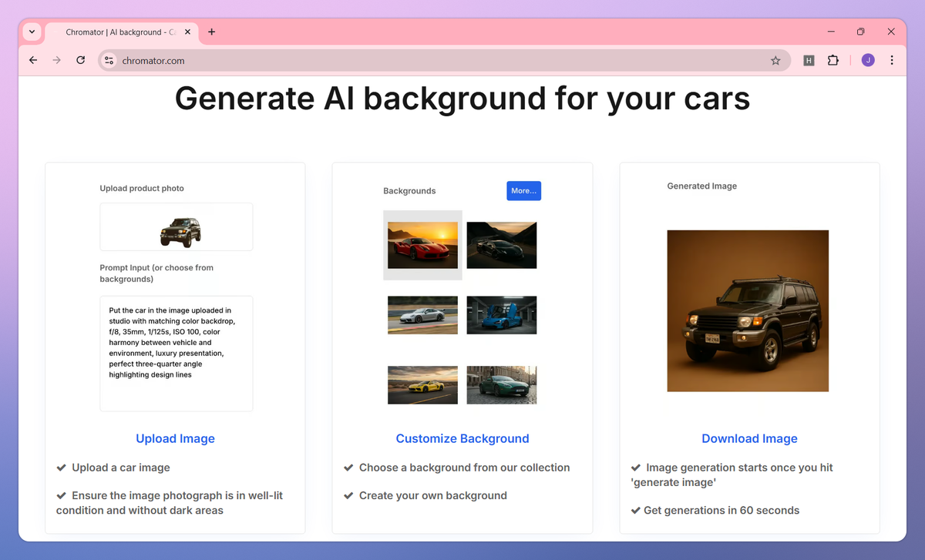925x560 pixels.
Task: Click the site information icon in address bar
Action: (109, 60)
